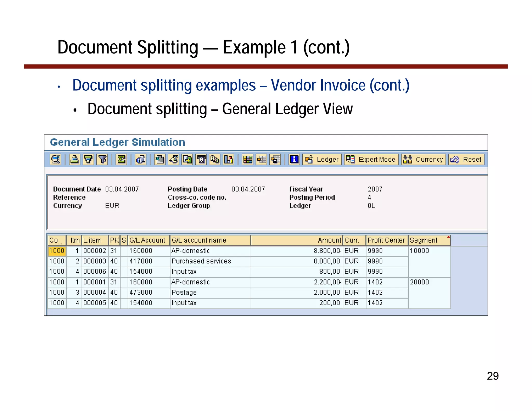This screenshot has width=532, height=411.
Task: Click line item 000003 cell
Action: [x=95, y=261]
